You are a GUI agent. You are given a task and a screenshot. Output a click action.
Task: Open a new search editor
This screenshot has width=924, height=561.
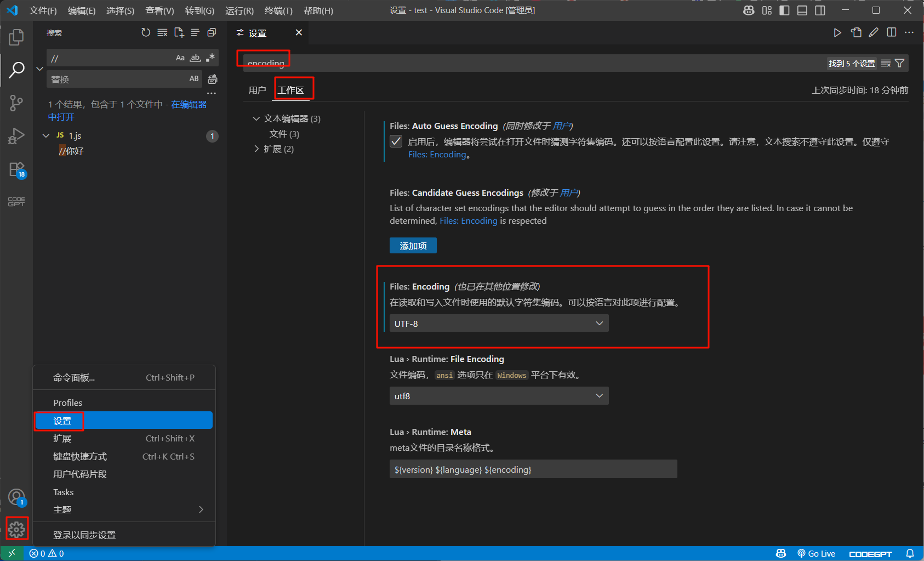pos(179,33)
